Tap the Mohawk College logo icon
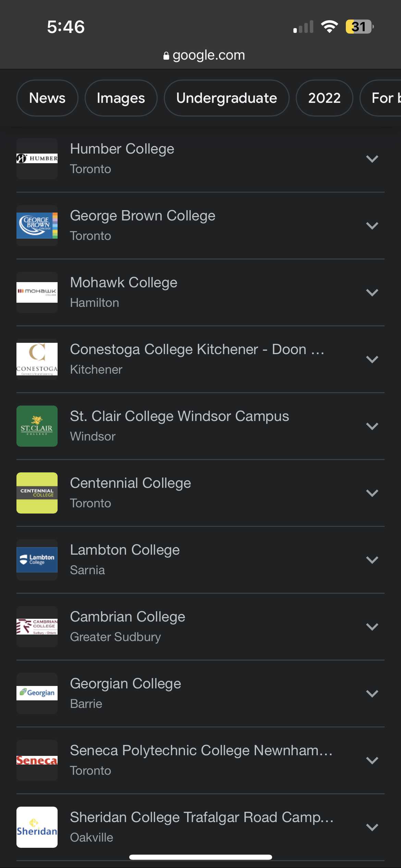This screenshot has height=868, width=401. point(37,292)
